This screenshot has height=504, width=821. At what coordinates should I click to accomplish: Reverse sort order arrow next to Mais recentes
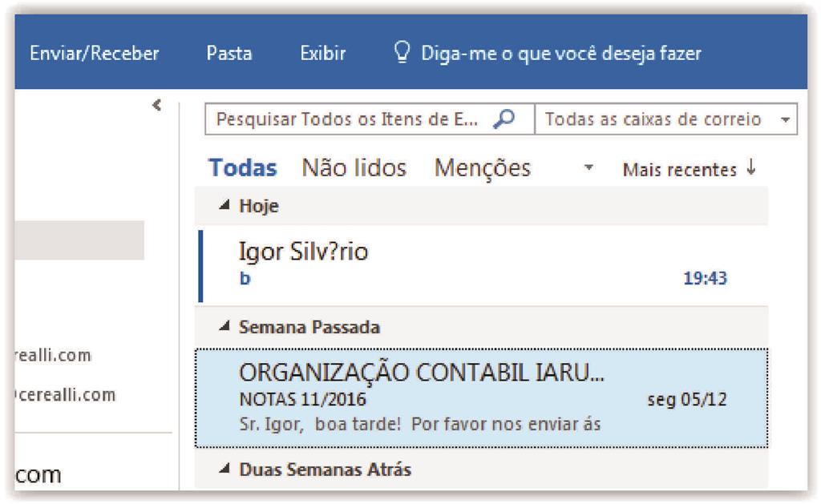pyautogui.click(x=751, y=168)
